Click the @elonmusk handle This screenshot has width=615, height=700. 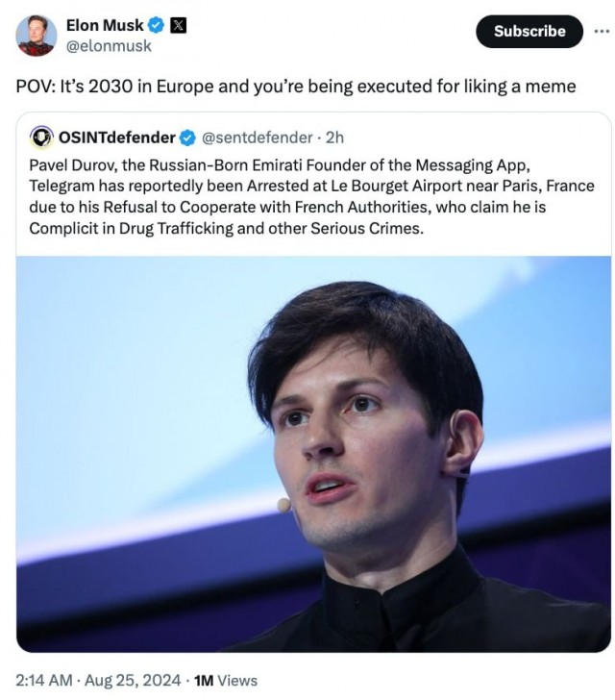click(108, 45)
